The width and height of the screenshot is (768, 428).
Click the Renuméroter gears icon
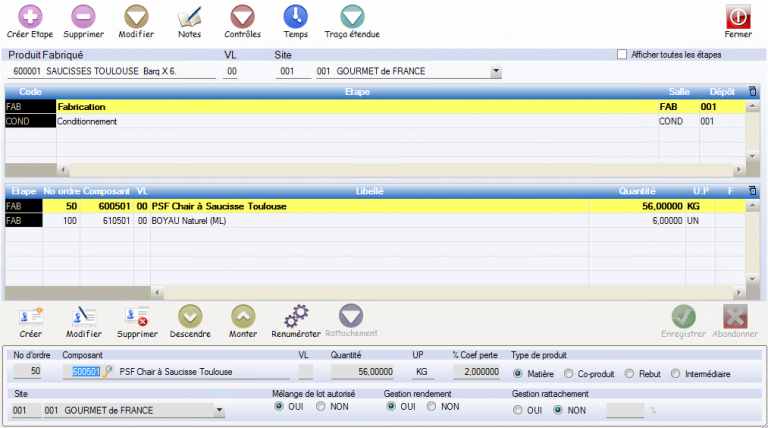click(x=296, y=317)
